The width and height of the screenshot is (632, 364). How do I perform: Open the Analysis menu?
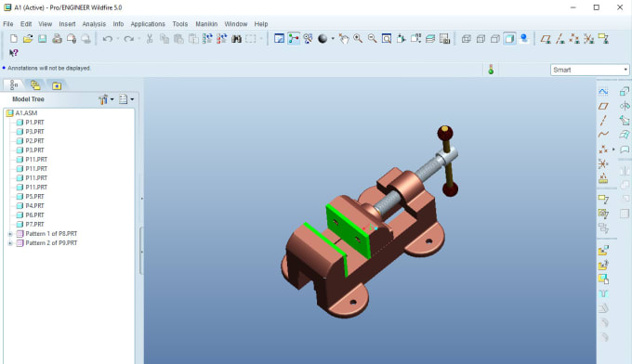point(94,24)
